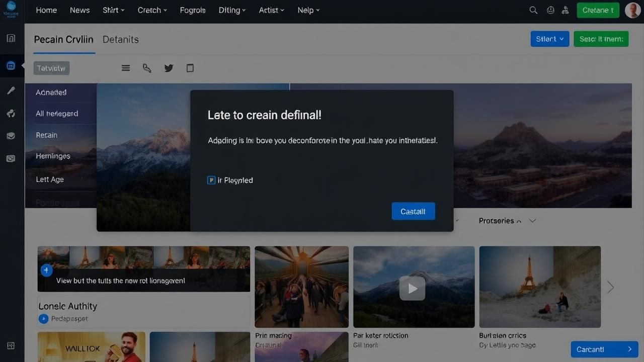Switch to the Detanits tab
This screenshot has height=362, width=644.
pos(120,39)
